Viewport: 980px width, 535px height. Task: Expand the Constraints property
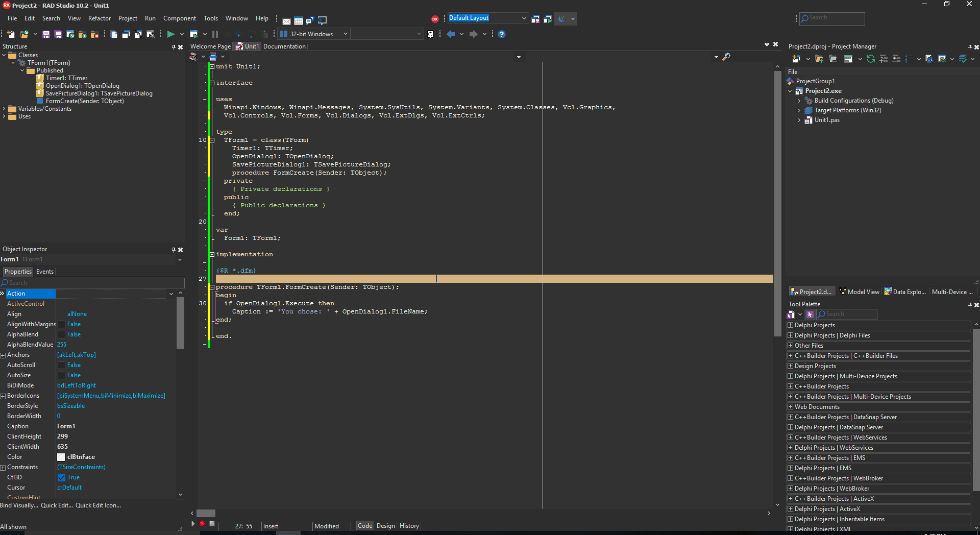pos(3,468)
